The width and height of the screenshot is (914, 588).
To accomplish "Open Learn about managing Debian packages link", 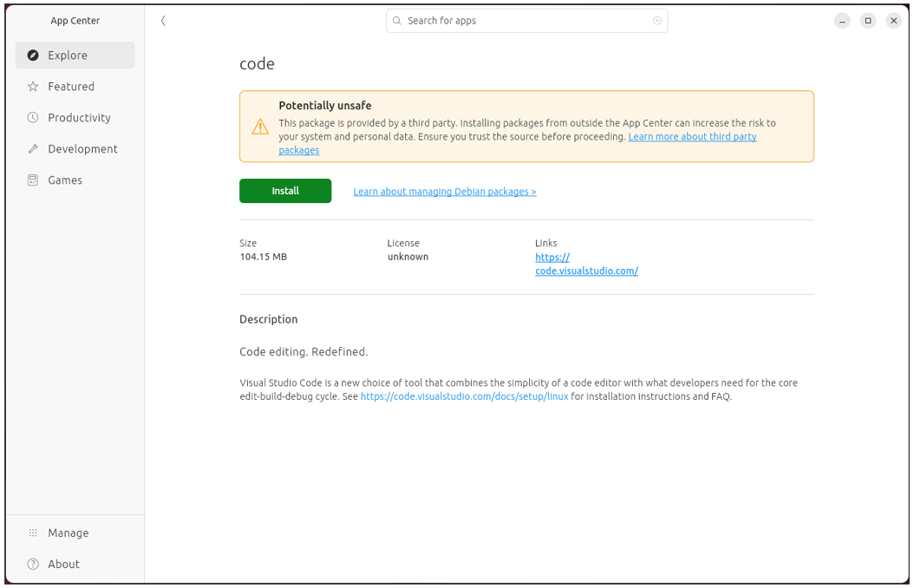I will (445, 192).
